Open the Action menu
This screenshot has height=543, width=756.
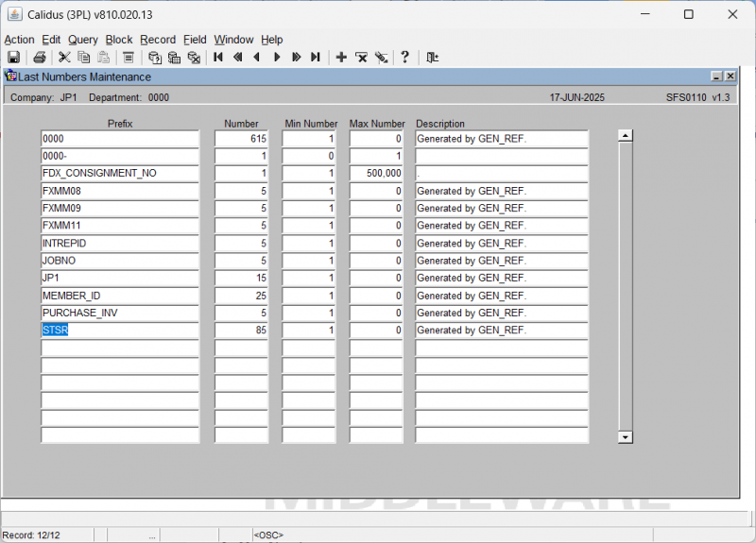[x=19, y=40]
